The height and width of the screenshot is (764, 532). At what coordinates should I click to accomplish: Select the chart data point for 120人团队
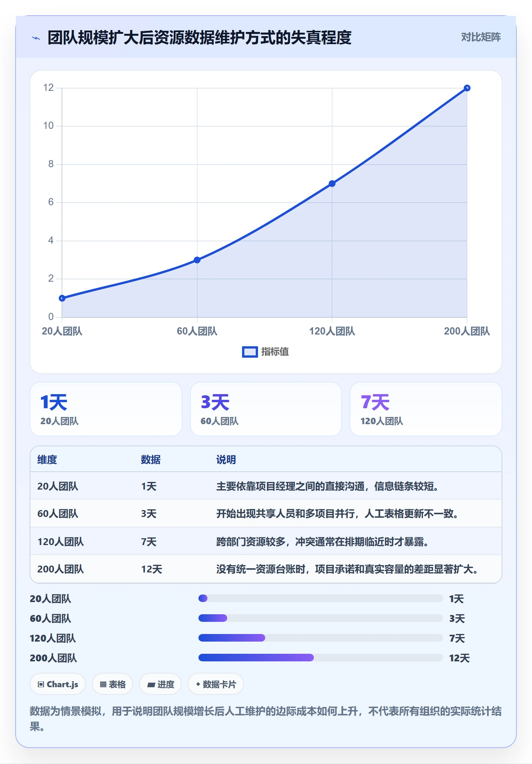point(332,184)
